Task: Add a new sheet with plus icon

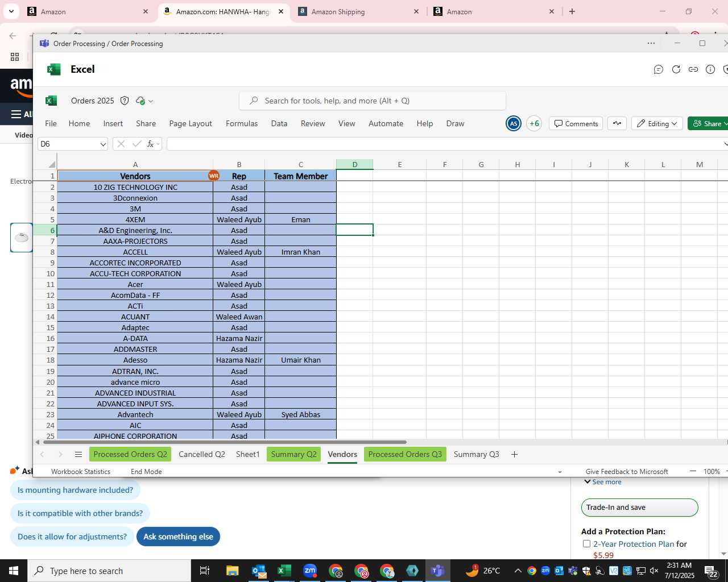Action: (x=514, y=454)
